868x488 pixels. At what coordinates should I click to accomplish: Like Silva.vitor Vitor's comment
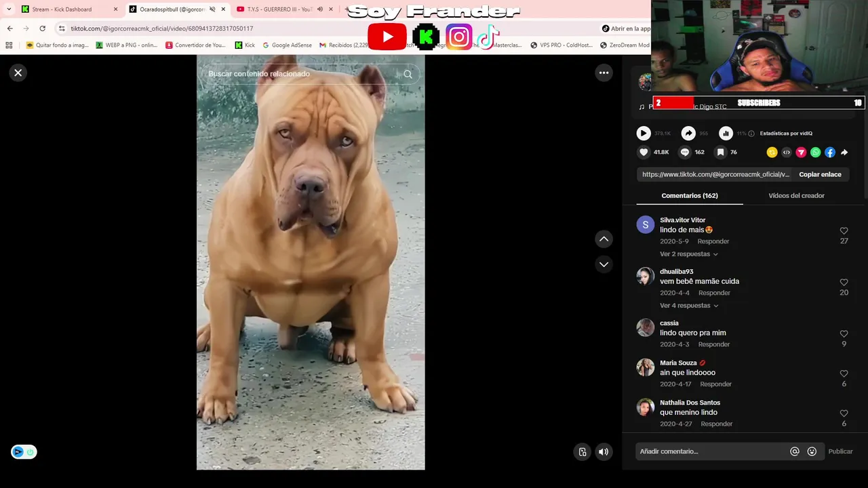844,231
